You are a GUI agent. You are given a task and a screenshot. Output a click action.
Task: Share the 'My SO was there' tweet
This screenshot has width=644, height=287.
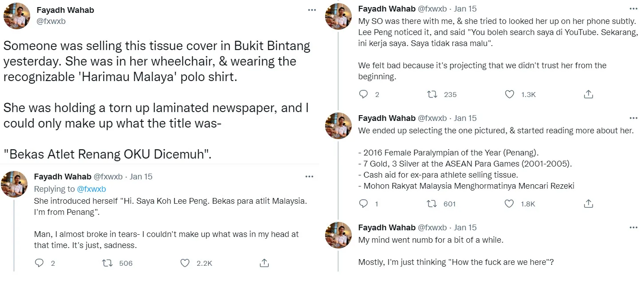click(x=588, y=94)
